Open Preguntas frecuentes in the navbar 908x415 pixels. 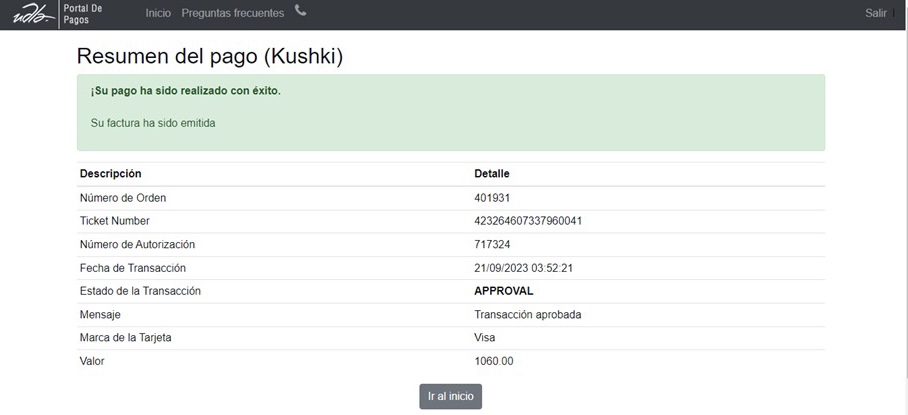[x=232, y=13]
